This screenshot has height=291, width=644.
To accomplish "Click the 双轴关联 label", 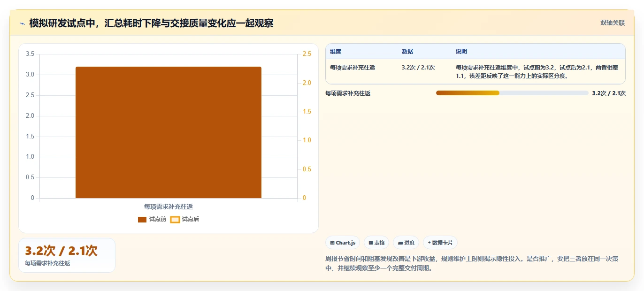I will point(613,23).
